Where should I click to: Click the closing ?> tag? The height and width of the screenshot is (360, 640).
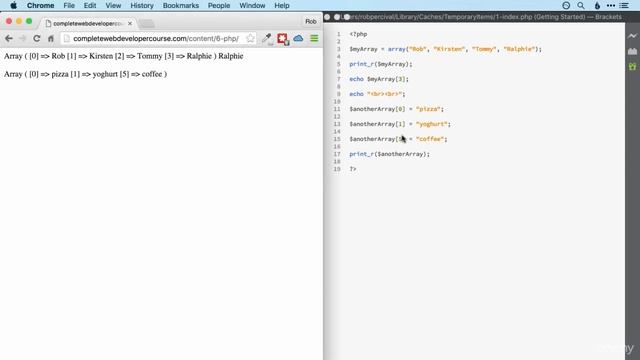click(x=353, y=169)
